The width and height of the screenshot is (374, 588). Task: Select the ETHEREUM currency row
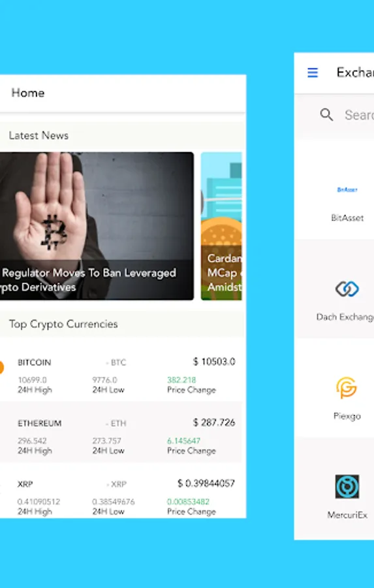[x=122, y=432]
